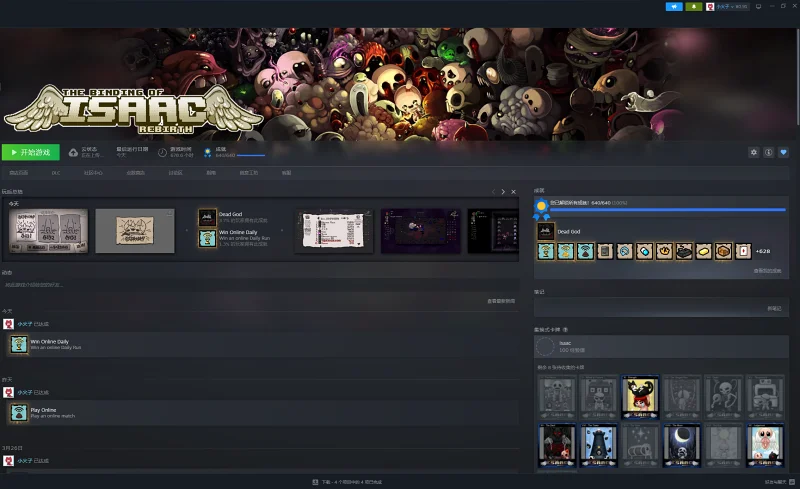800x489 pixels.
Task: Open the 指南 guides tab
Action: (211, 173)
